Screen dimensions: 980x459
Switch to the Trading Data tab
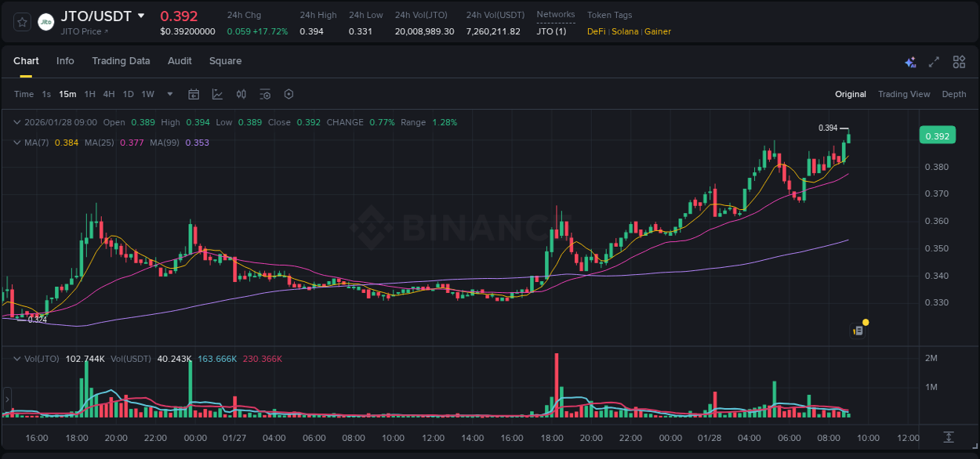click(x=121, y=61)
